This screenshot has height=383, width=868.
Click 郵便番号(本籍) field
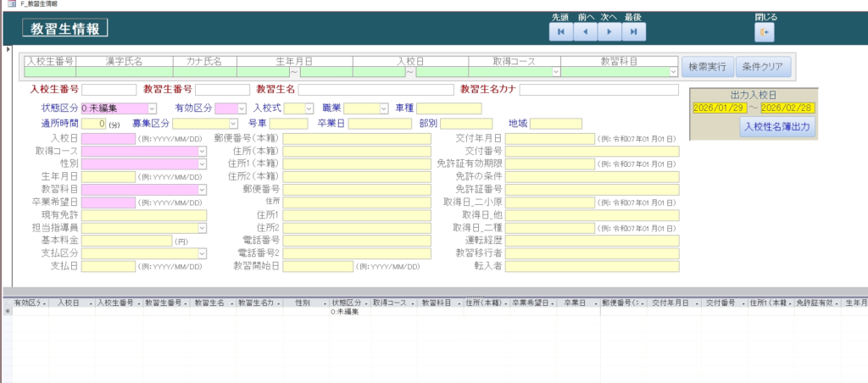coord(357,138)
